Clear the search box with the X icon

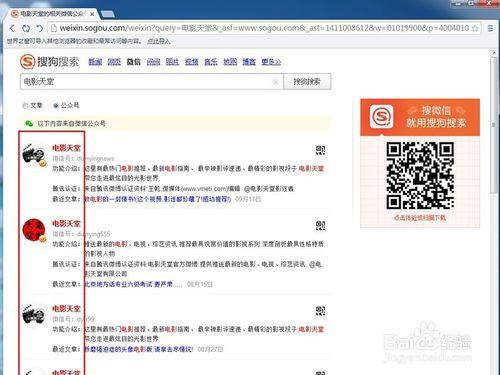pos(275,81)
